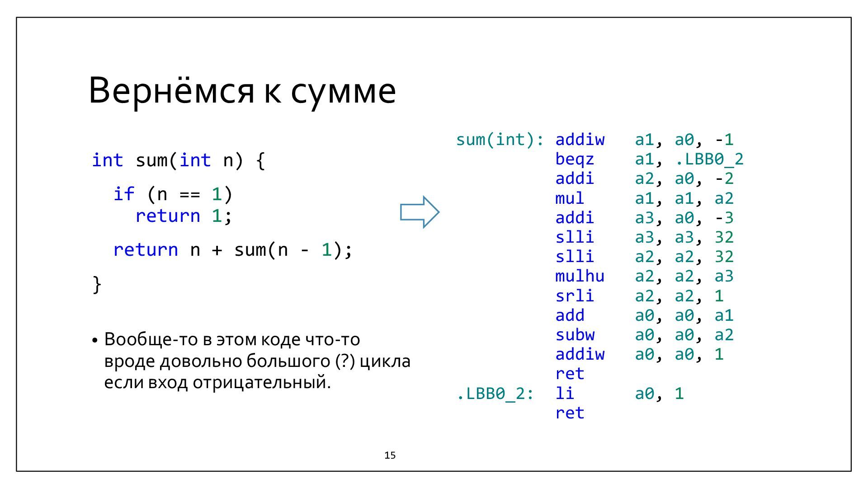Click the "if (n == 1)" line
Viewport: 868px width, 488px height.
(x=173, y=194)
